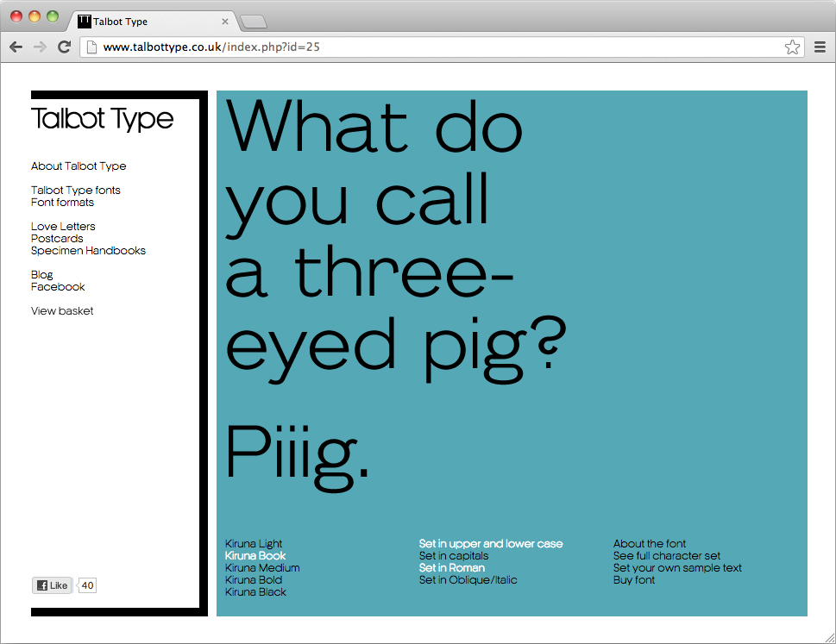Viewport: 836px width, 644px height.
Task: Click Set your own sample text
Action: tap(677, 568)
